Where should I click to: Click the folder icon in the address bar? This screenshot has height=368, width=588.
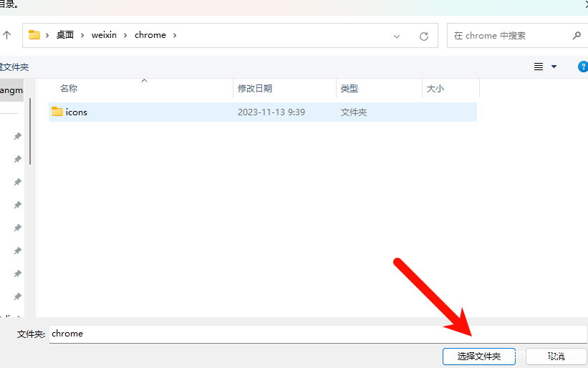(x=34, y=35)
